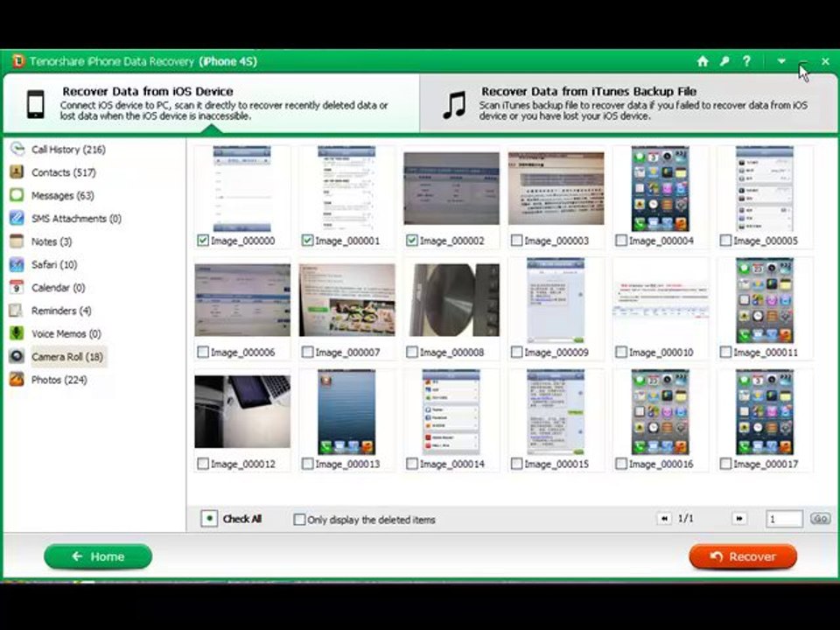The height and width of the screenshot is (630, 840).
Task: Select Notes (3) in the sidebar
Action: 52,241
